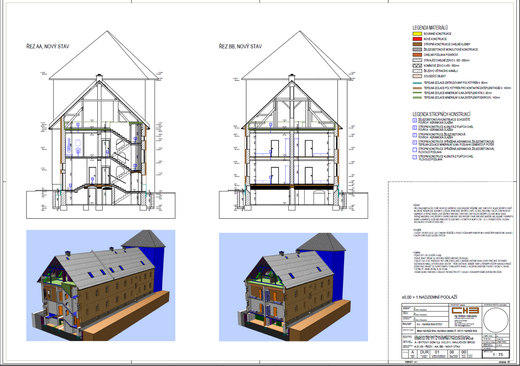Click the "LEGENDA STROPNÍCH KONSTRUKCÍ" heading
Screen dimensions: 520x366
click(441, 114)
